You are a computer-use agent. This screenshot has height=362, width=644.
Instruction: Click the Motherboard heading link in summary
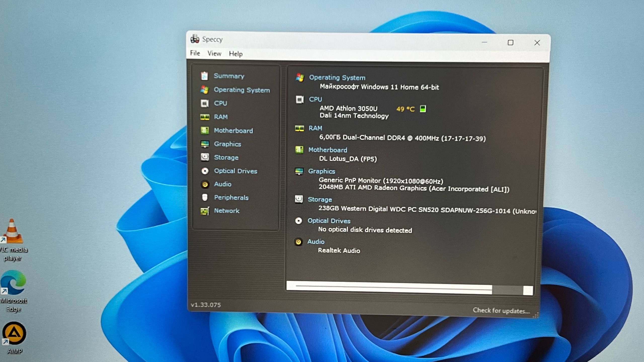(328, 150)
